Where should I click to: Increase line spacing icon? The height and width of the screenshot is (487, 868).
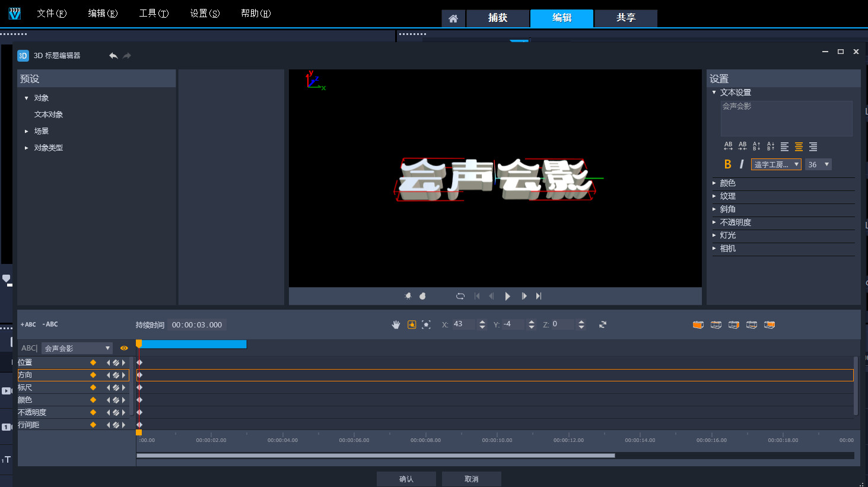click(756, 146)
